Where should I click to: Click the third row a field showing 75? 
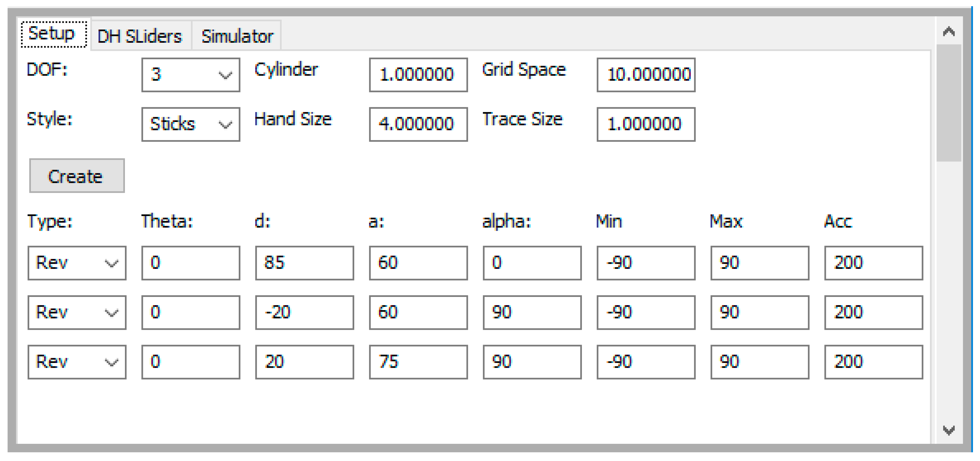point(418,362)
